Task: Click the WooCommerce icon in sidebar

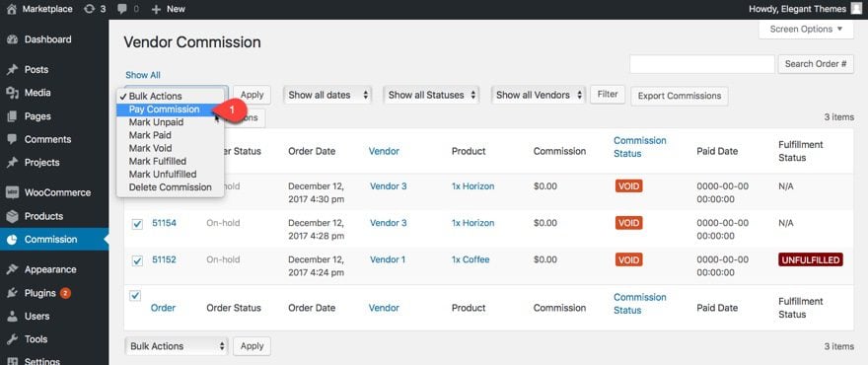Action: 12,192
